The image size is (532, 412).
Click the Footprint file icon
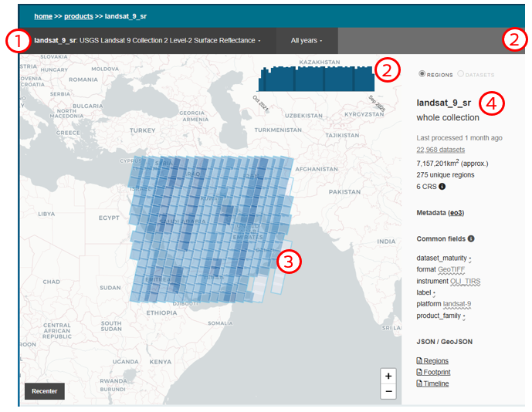[x=419, y=373]
